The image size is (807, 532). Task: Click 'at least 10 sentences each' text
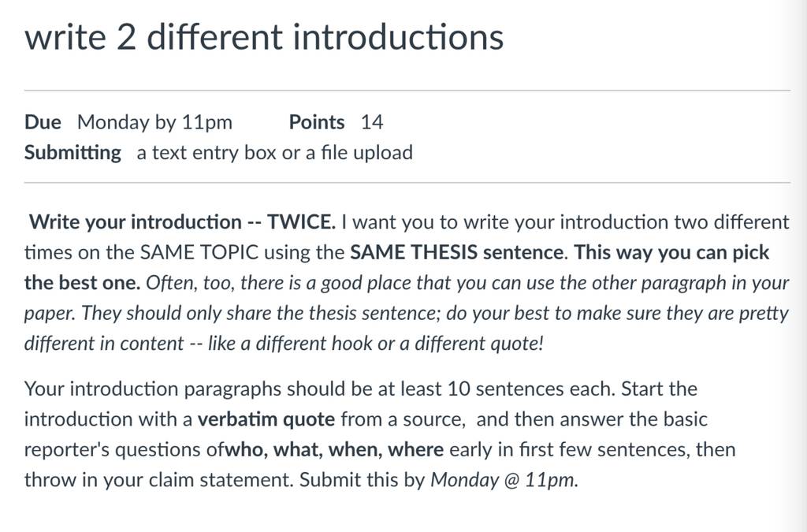(x=496, y=389)
